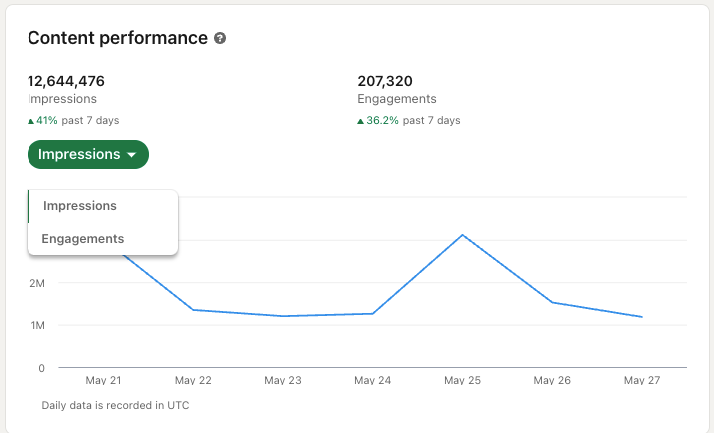
Task: Click the May 27 end point
Action: point(641,317)
